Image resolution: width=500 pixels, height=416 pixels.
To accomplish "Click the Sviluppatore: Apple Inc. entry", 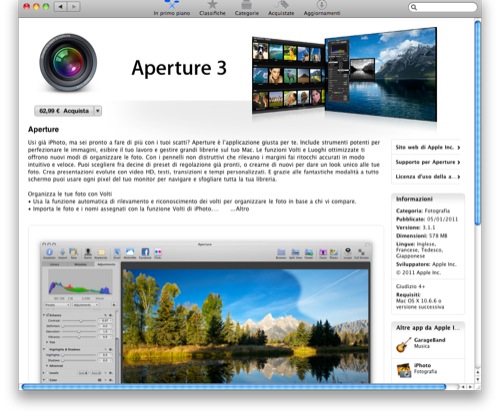I will pos(426,264).
